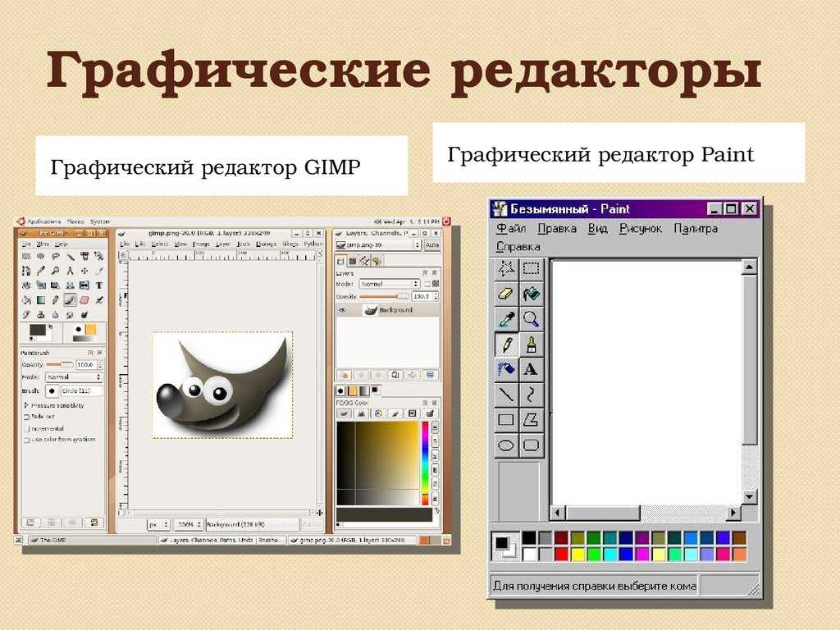The width and height of the screenshot is (840, 630).
Task: Open the Paintbrush Mode dropdown in tool options
Action: coord(74,377)
